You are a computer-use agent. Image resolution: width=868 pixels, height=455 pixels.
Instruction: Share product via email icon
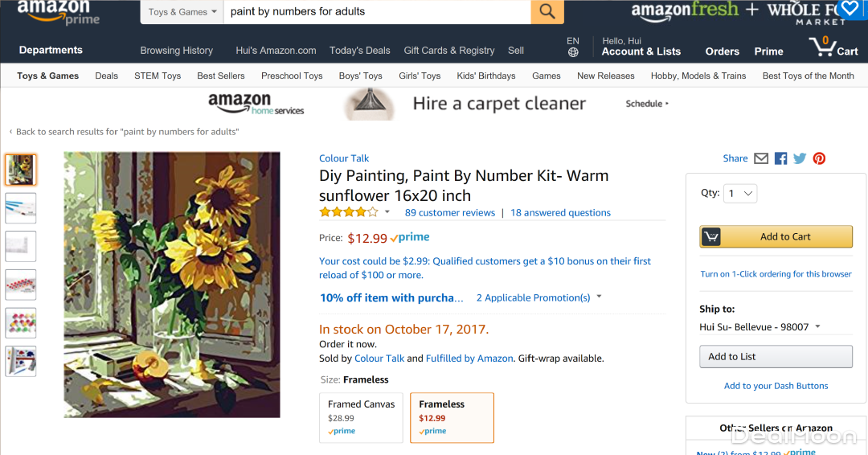point(761,158)
